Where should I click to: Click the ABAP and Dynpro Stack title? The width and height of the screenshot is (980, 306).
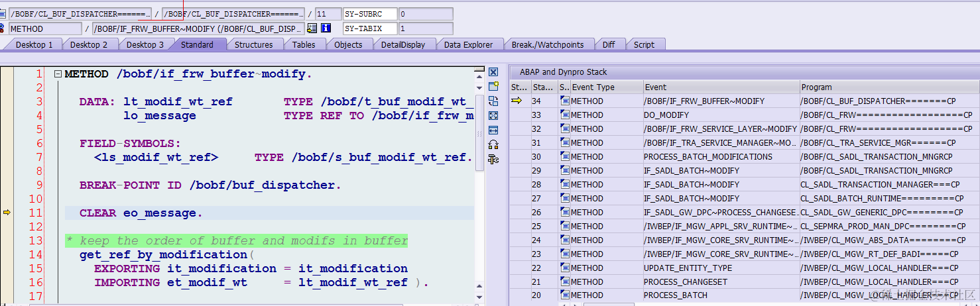point(563,72)
